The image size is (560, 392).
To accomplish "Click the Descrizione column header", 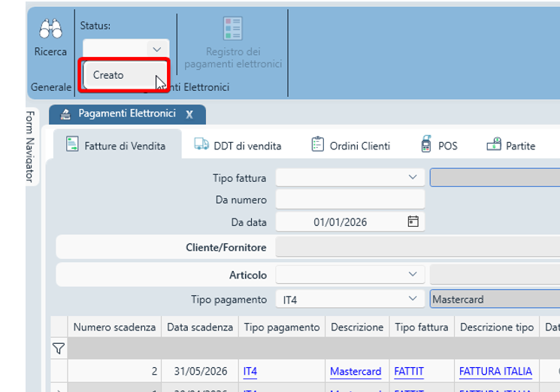I will click(x=357, y=327).
